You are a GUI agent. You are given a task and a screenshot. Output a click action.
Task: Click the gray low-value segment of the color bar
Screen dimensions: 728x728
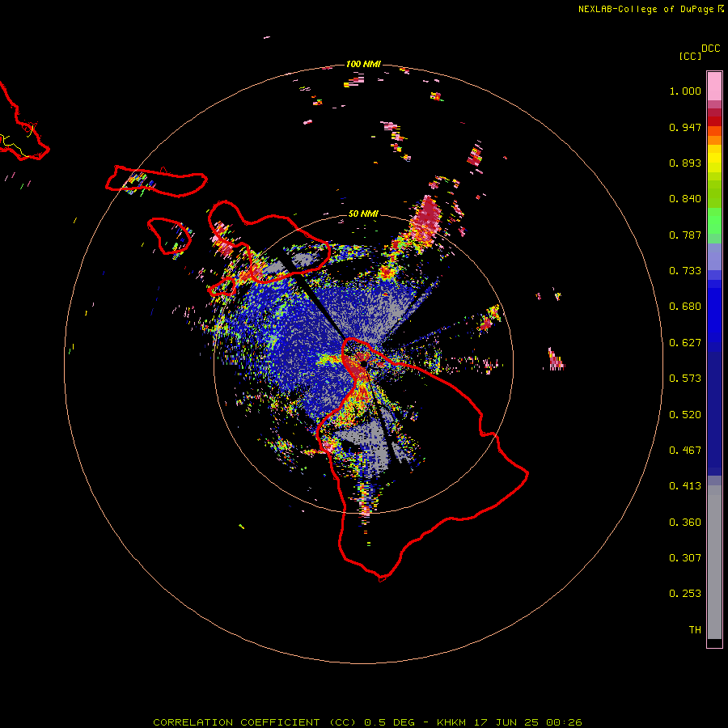coord(714,562)
